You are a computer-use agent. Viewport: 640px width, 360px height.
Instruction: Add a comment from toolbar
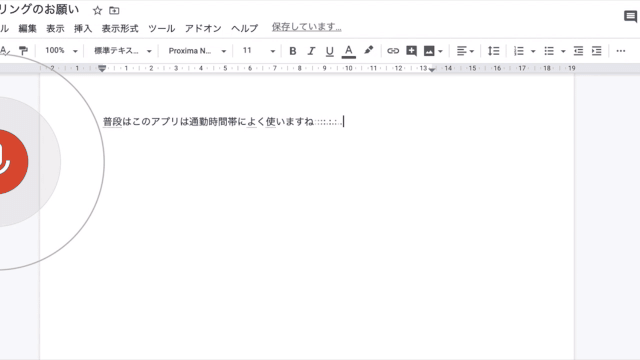411,51
